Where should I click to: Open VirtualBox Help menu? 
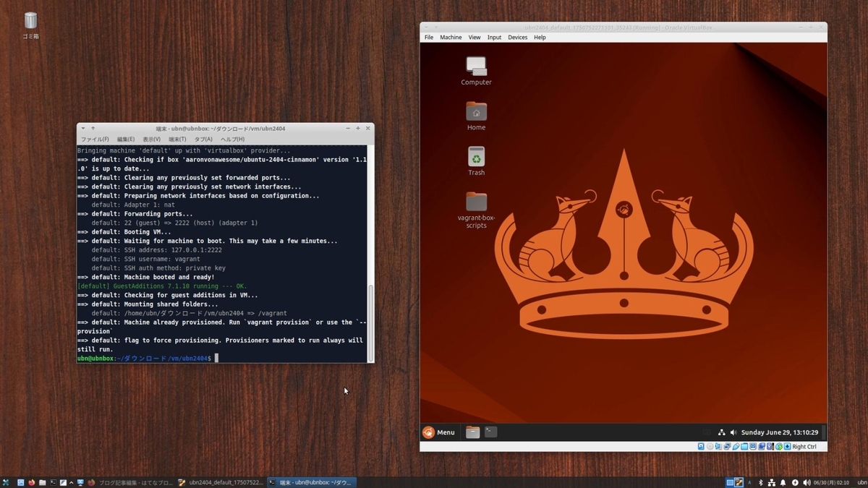click(x=540, y=38)
